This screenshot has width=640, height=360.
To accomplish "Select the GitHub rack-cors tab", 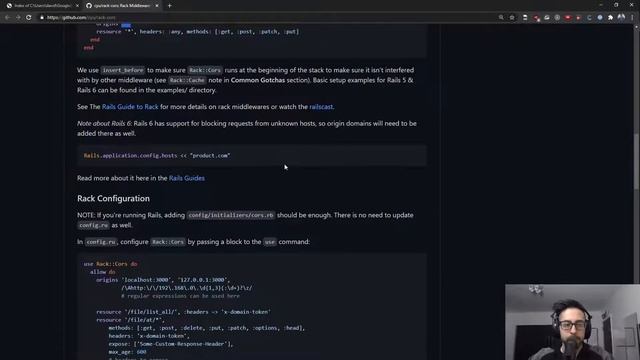I will click(x=121, y=6).
